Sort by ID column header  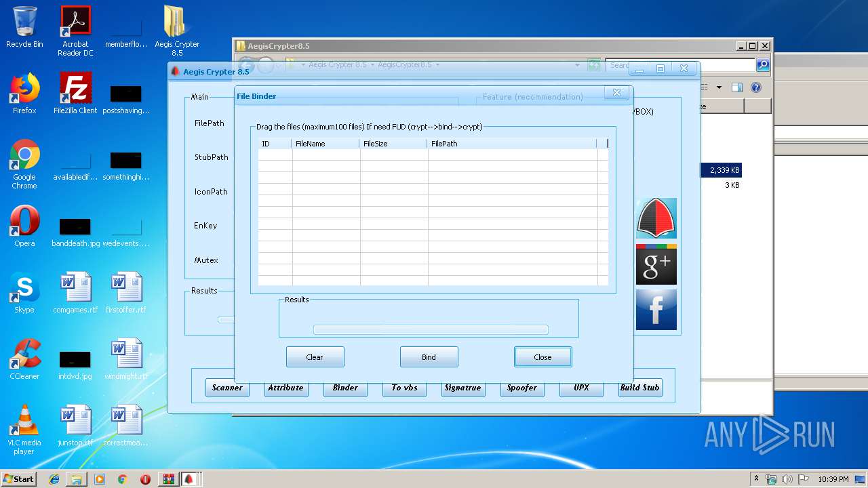click(x=275, y=144)
